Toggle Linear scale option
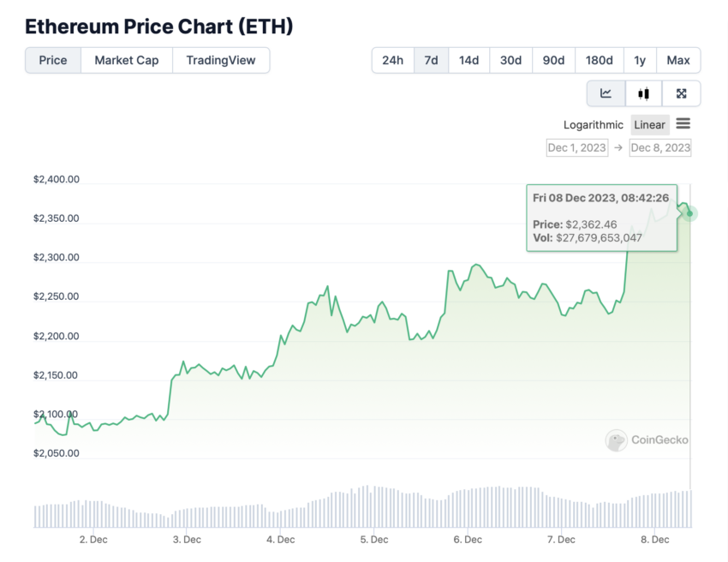 coord(649,125)
